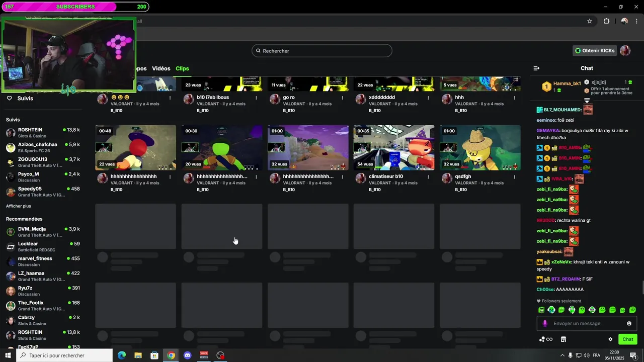The height and width of the screenshot is (362, 644).
Task: Open The_Footix recommended channel
Action: click(43, 306)
